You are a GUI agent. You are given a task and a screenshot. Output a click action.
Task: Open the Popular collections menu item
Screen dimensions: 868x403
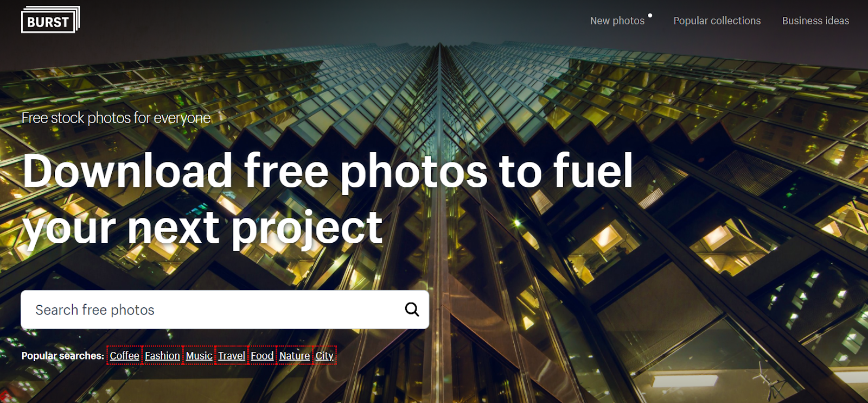point(717,21)
